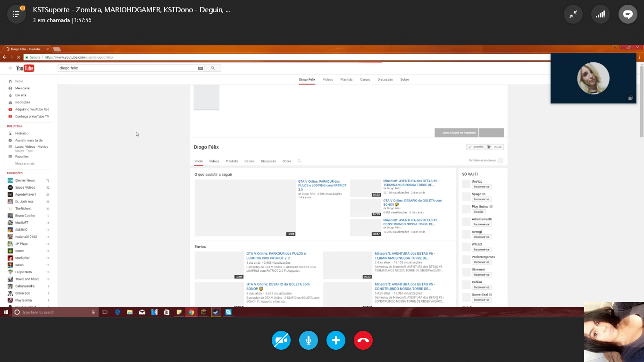Open Microsoft Store from the taskbar
Image resolution: width=644 pixels, height=362 pixels.
pos(167,312)
